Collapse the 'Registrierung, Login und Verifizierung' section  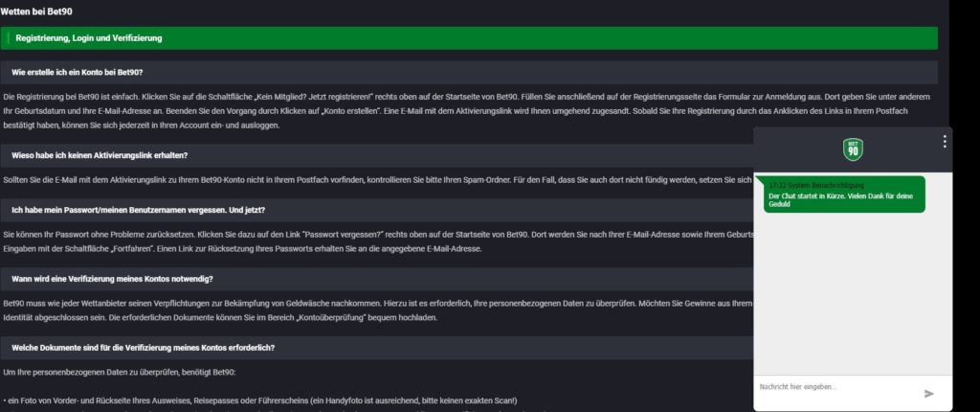(x=469, y=38)
